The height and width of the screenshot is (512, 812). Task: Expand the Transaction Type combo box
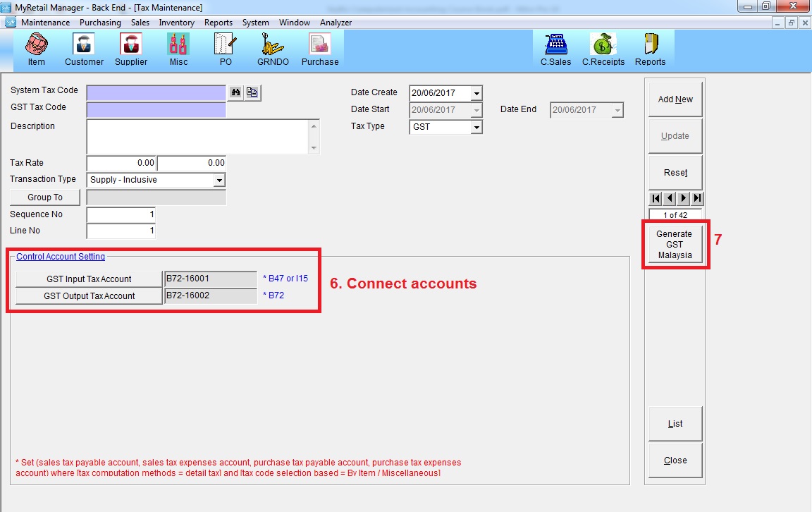coord(219,181)
